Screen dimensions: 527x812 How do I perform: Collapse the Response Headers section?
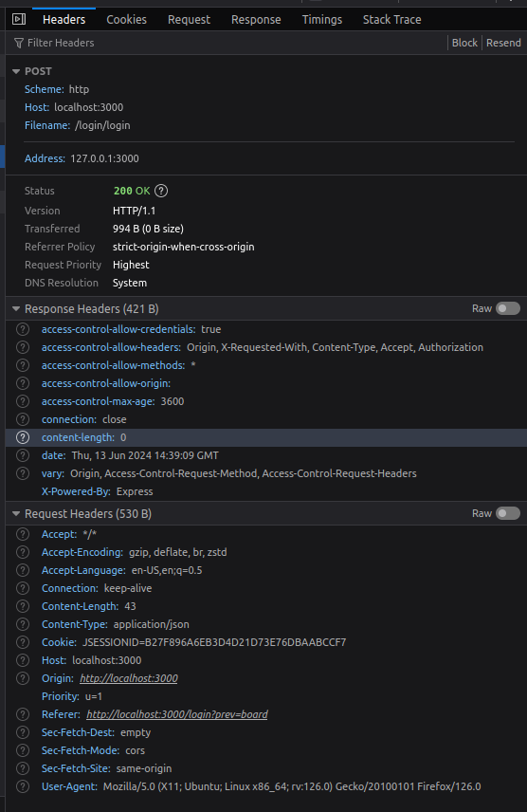pos(16,309)
